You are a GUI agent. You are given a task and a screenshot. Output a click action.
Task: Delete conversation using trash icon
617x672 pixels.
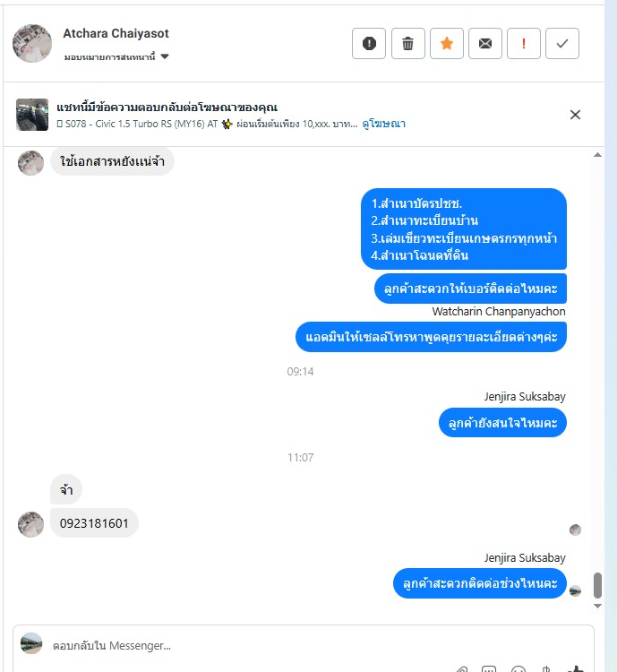(x=408, y=43)
